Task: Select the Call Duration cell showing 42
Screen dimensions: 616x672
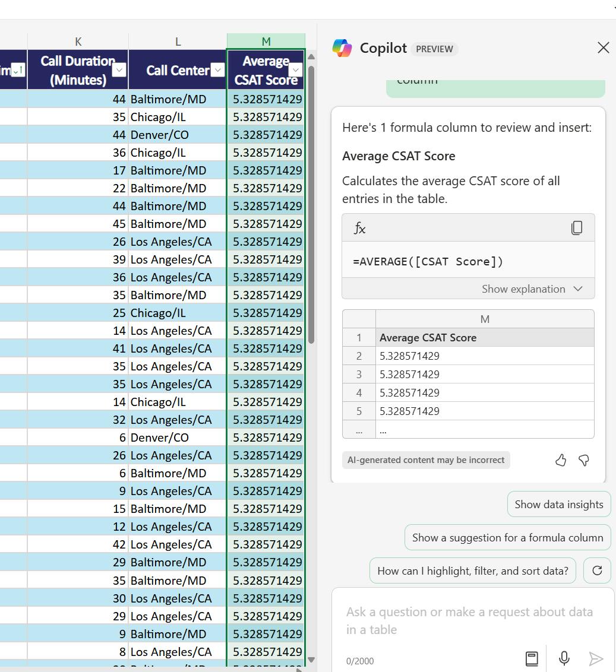Action: point(78,544)
